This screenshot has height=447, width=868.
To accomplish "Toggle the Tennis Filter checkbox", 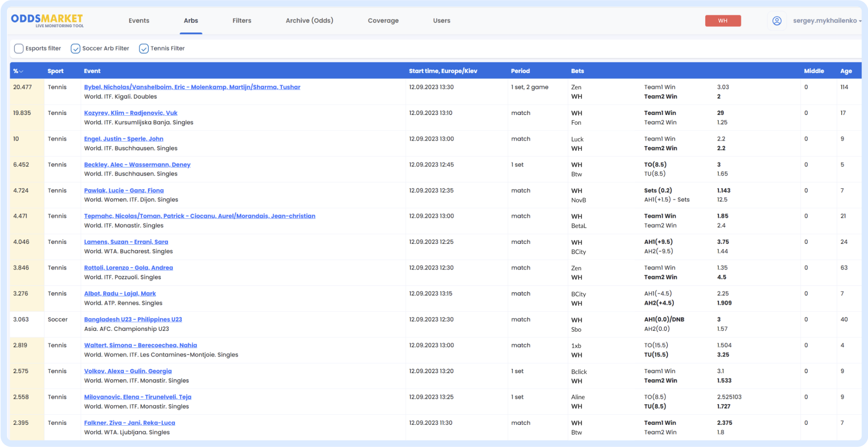I will tap(144, 48).
